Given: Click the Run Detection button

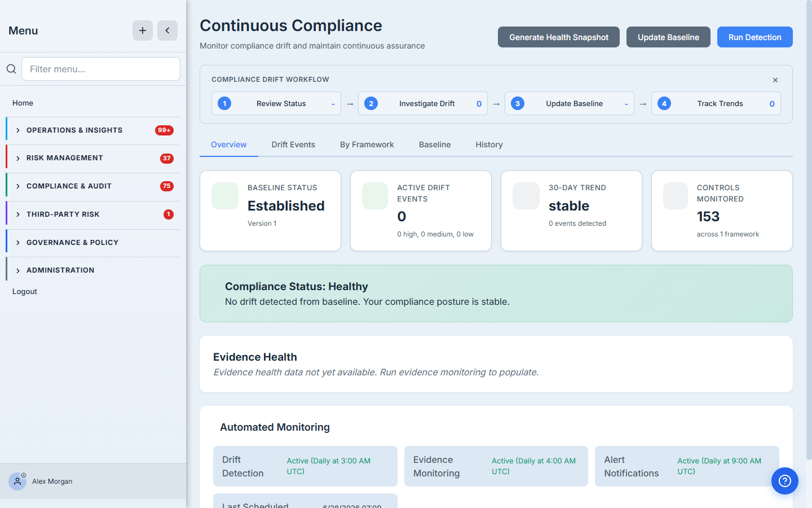Looking at the screenshot, I should point(754,37).
